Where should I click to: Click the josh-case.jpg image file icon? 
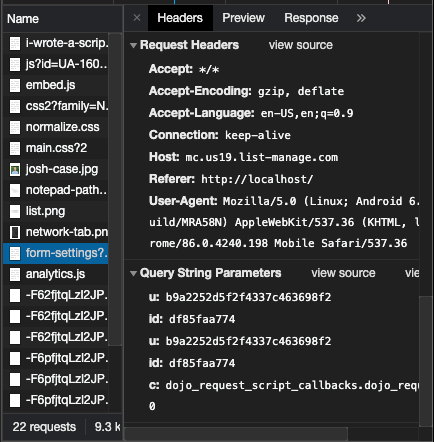[15, 170]
